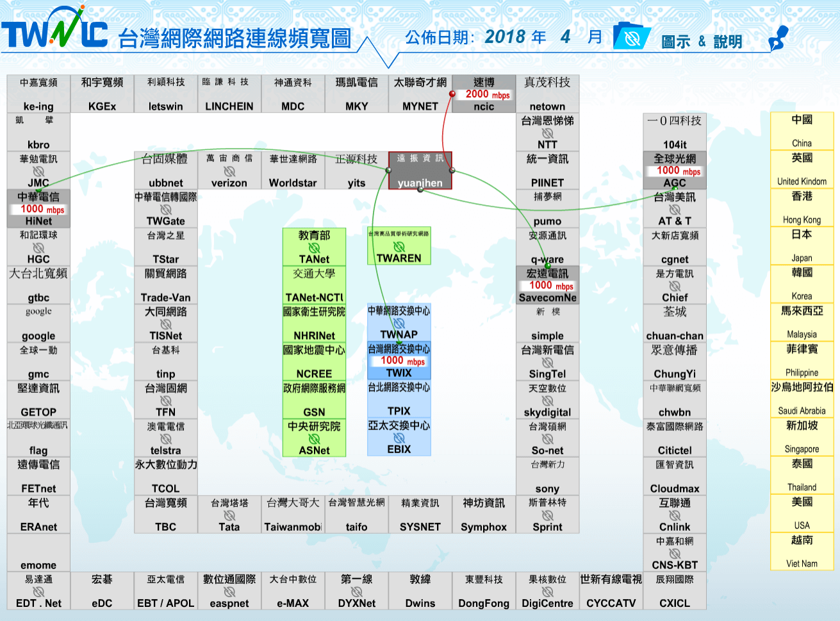The image size is (840, 621).
Task: Select the GSN 政府網際服務網 cell
Action: (314, 400)
